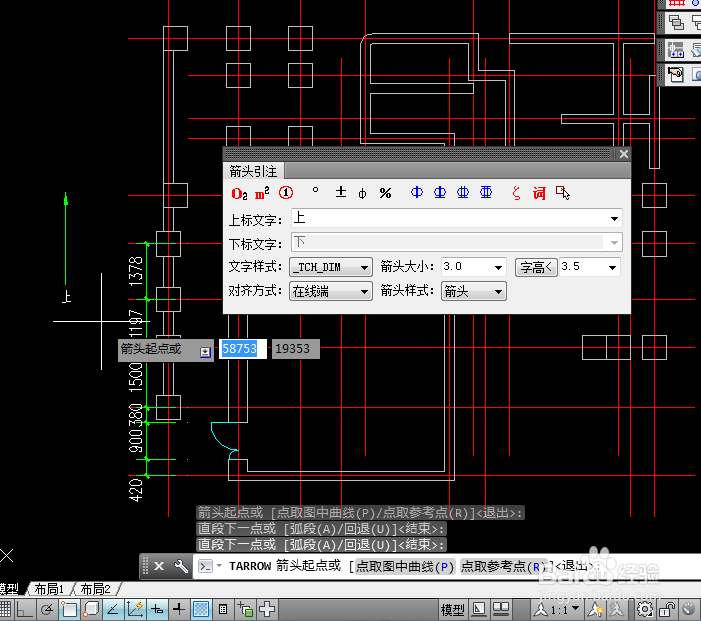Toggle annotation monitor cross icon

click(267, 609)
